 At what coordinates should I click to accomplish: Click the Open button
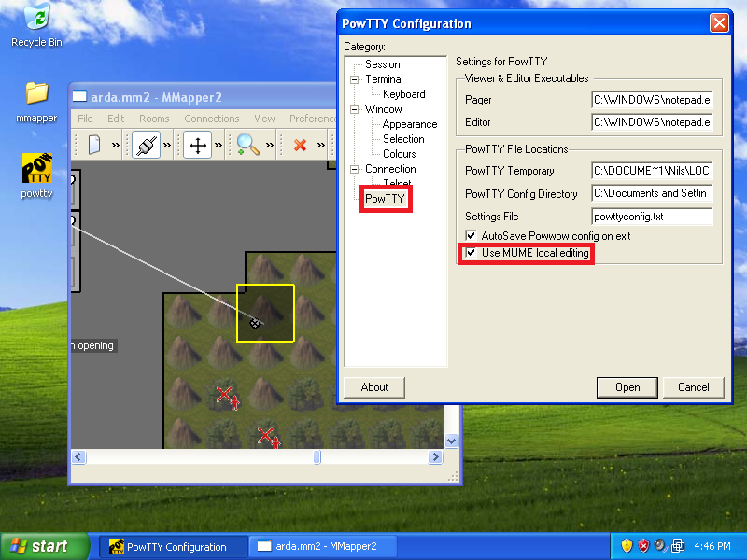(627, 387)
